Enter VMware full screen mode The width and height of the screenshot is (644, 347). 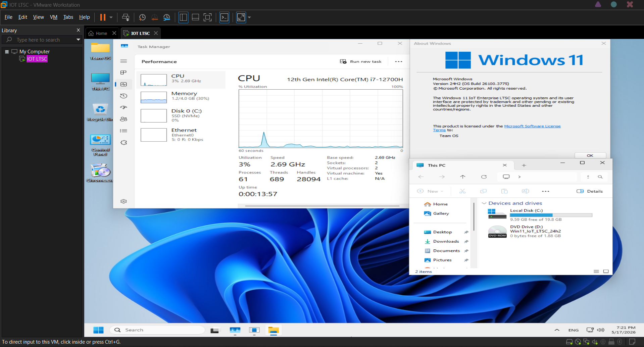[208, 17]
